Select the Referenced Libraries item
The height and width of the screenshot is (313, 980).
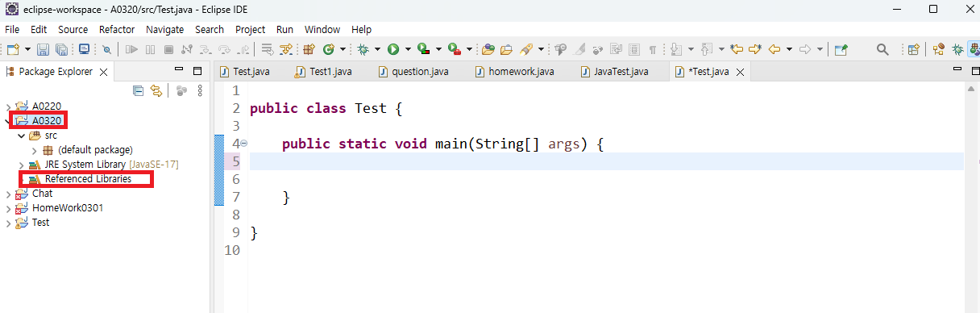(x=88, y=179)
